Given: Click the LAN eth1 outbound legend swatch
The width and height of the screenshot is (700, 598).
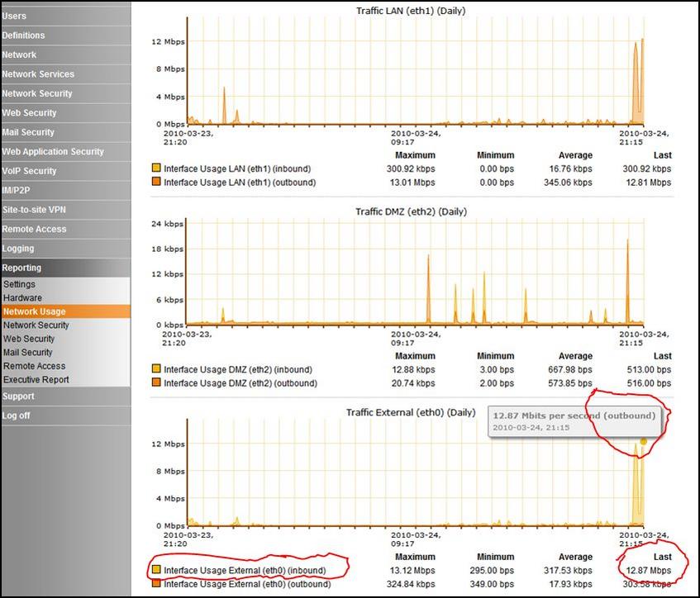Looking at the screenshot, I should pyautogui.click(x=156, y=183).
